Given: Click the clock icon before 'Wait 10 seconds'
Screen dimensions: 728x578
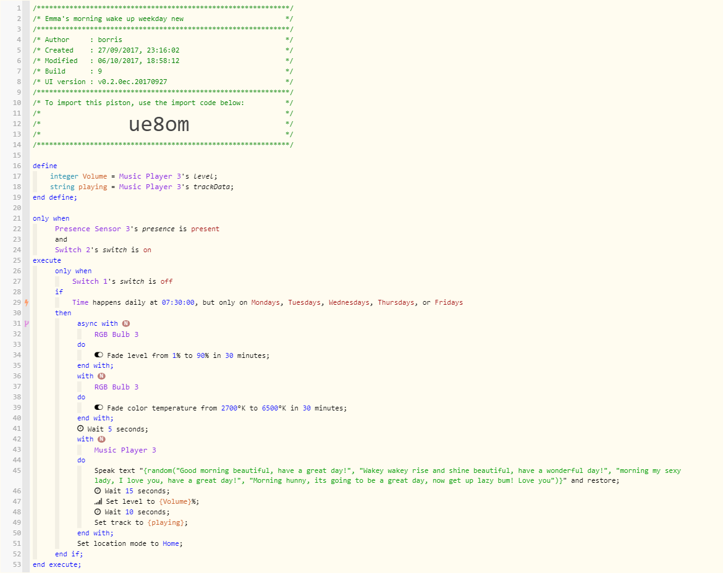Looking at the screenshot, I should [x=98, y=512].
